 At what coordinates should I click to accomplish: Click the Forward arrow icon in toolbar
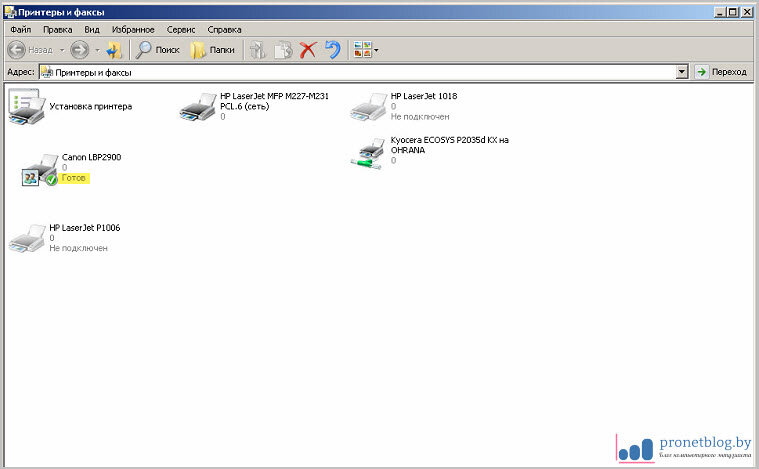(x=79, y=50)
